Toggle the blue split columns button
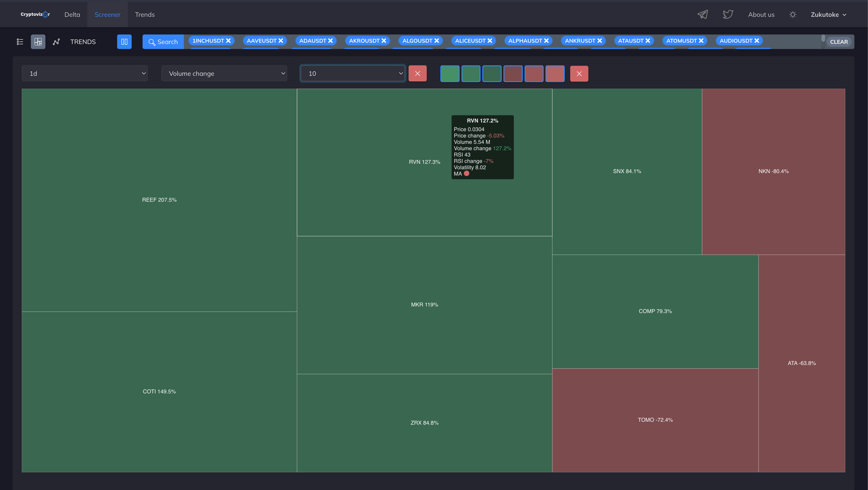Viewport: 868px width, 490px height. tap(124, 42)
